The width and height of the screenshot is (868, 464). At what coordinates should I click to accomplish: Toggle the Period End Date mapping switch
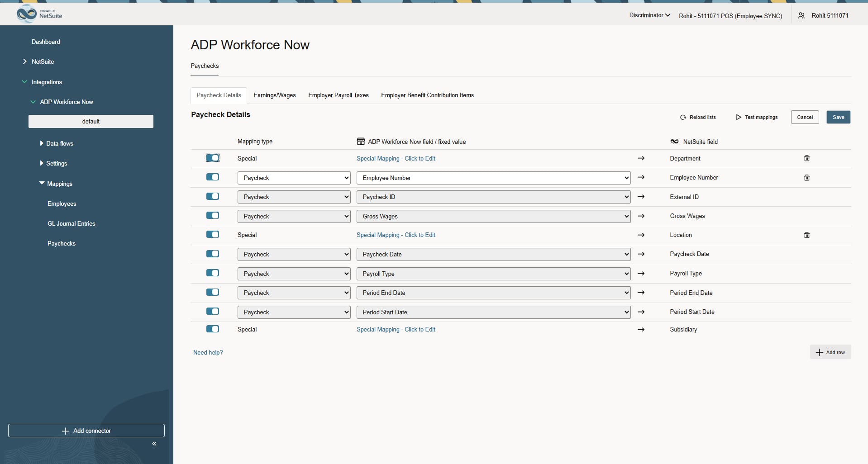(213, 292)
